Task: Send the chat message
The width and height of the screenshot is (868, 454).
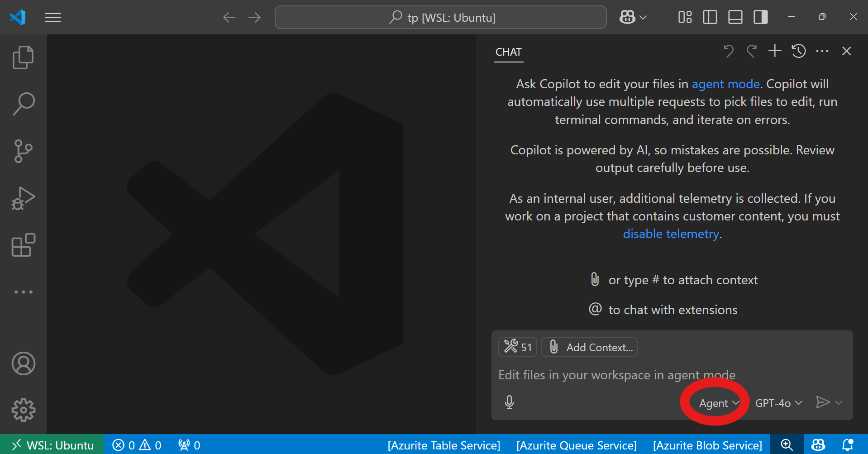Action: point(823,402)
